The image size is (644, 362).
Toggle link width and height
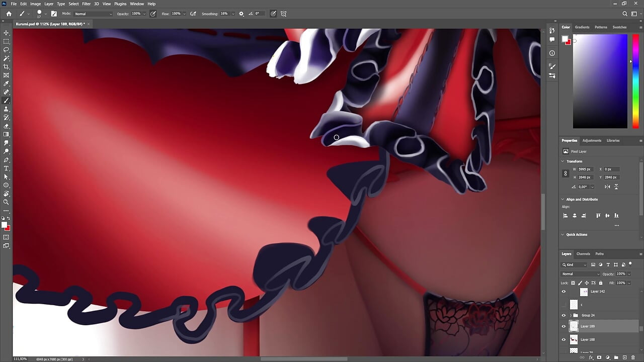pos(566,173)
